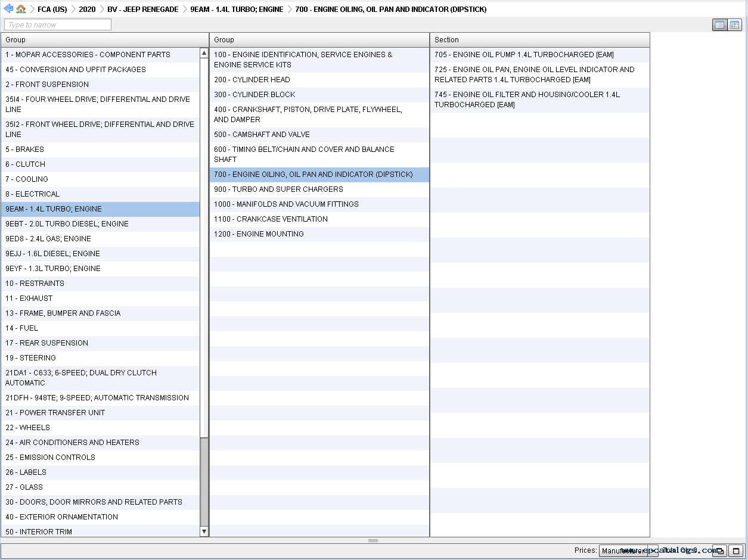Open BV - JEEP RENEGADE breadcrumb
The width and height of the screenshot is (748, 560).
click(x=143, y=10)
